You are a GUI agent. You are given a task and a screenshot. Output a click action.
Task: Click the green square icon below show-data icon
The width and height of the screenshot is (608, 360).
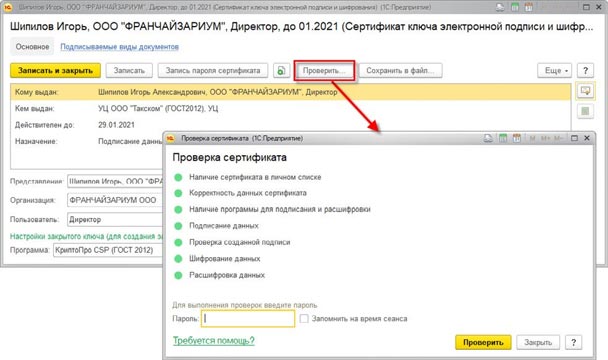[585, 111]
